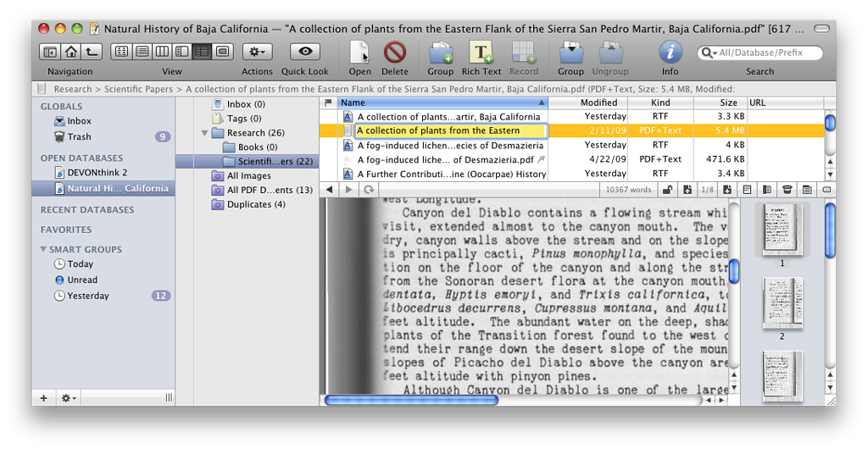Image resolution: width=868 pixels, height=449 pixels.
Task: Click the Open document toolbar icon
Action: click(x=359, y=53)
